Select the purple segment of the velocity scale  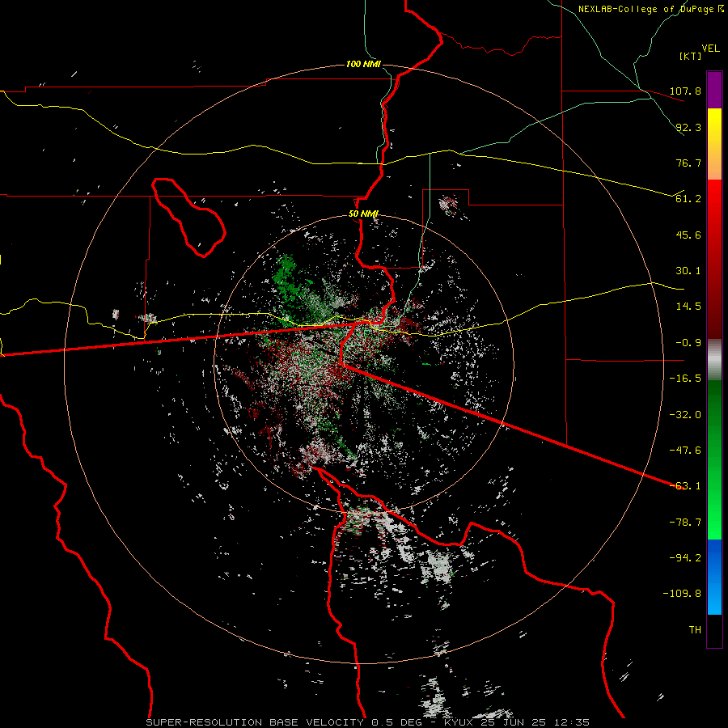pyautogui.click(x=714, y=90)
